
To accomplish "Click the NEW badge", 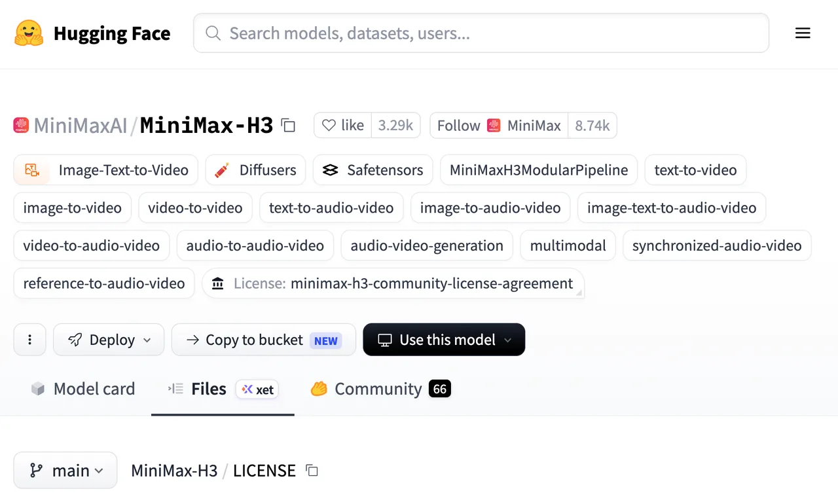I will [326, 340].
